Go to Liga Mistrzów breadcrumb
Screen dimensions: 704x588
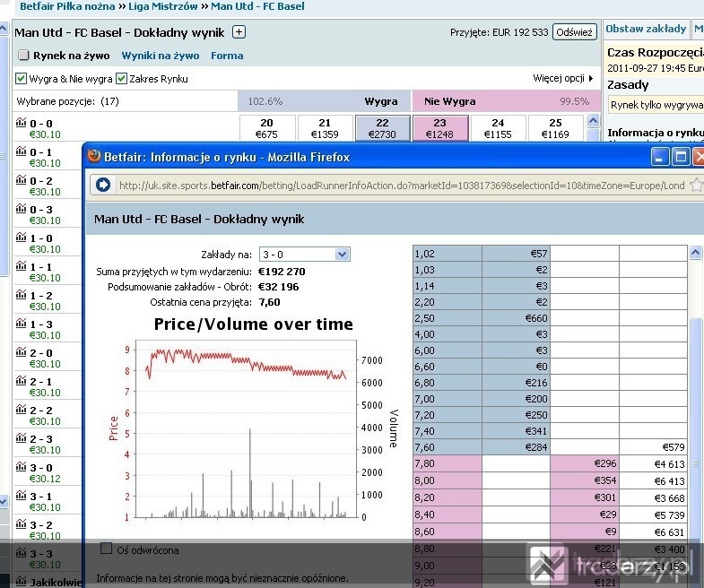[x=163, y=6]
